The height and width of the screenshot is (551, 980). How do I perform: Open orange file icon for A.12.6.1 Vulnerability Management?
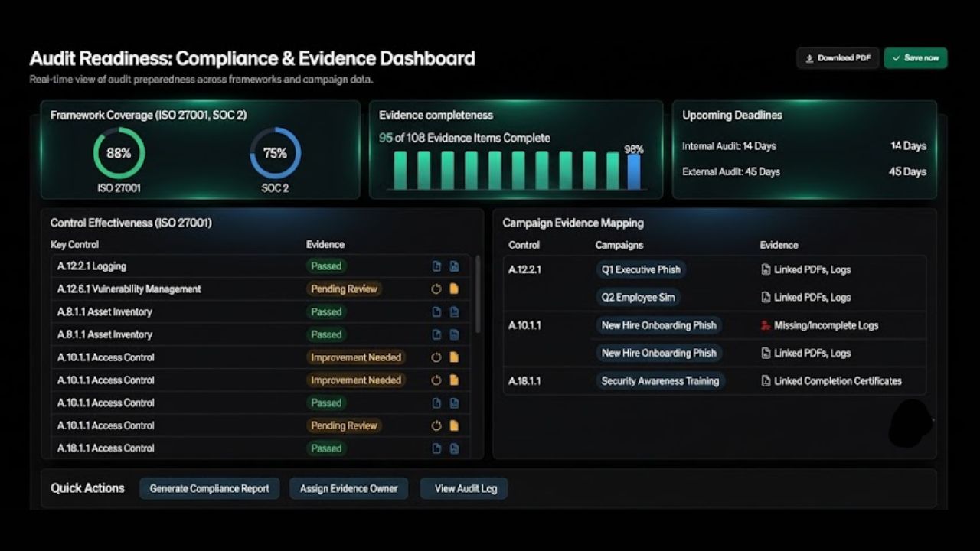[454, 289]
